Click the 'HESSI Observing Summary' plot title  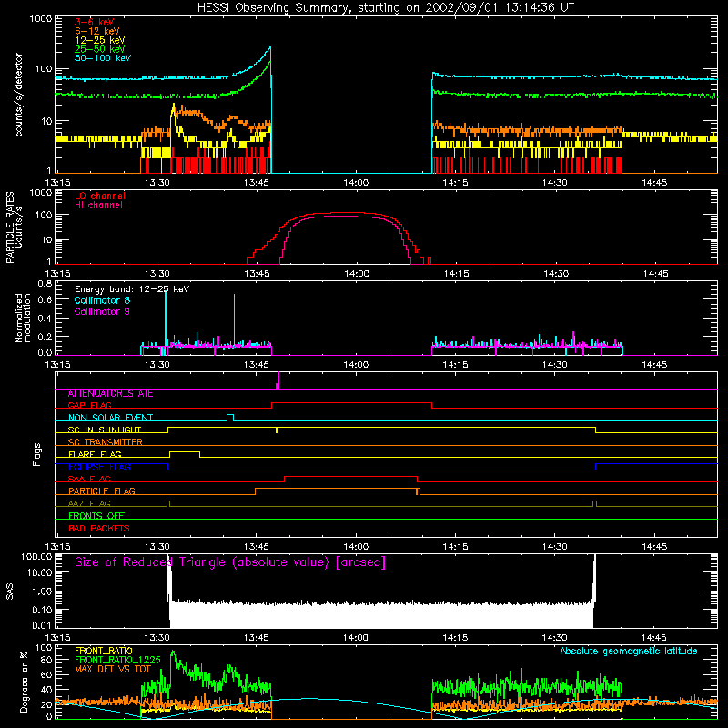[x=386, y=8]
